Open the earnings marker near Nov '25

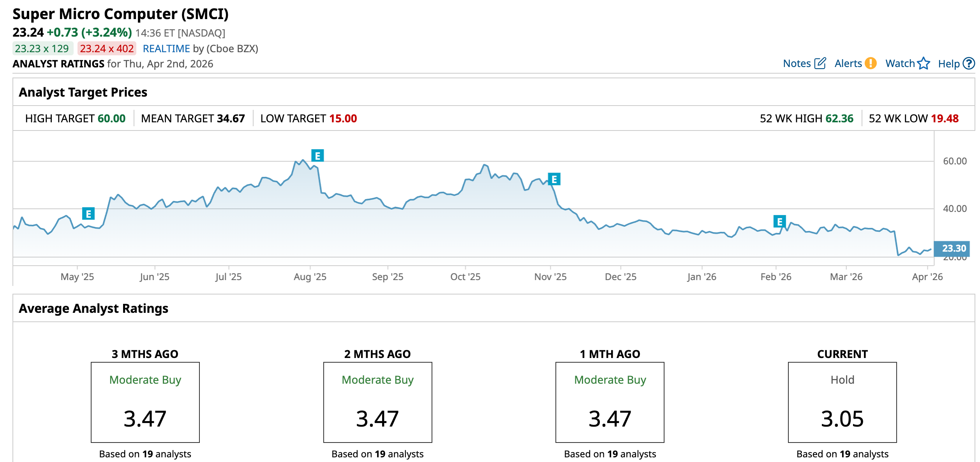click(554, 179)
